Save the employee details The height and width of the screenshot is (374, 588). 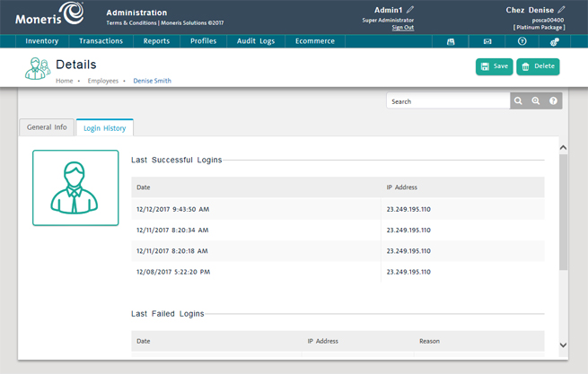(x=495, y=66)
